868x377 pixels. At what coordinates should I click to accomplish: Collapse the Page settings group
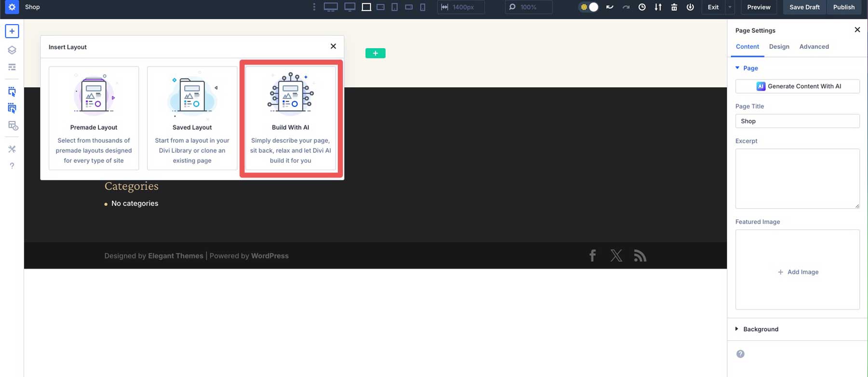pyautogui.click(x=750, y=68)
